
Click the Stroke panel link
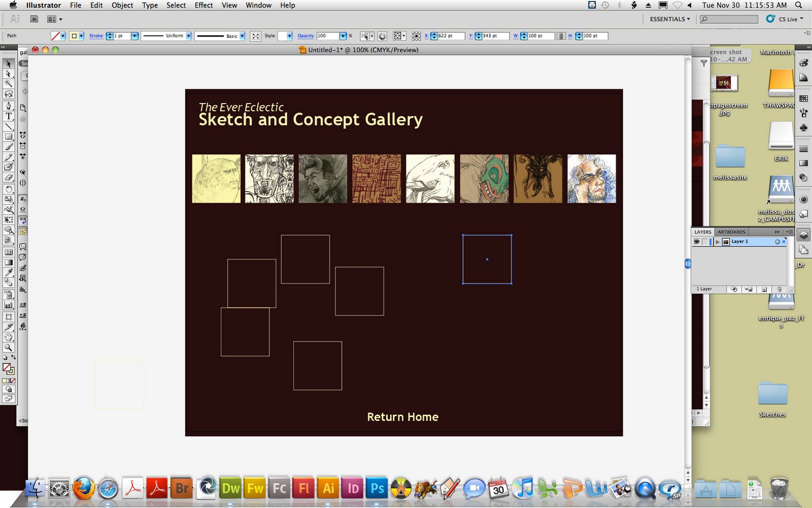[x=96, y=36]
